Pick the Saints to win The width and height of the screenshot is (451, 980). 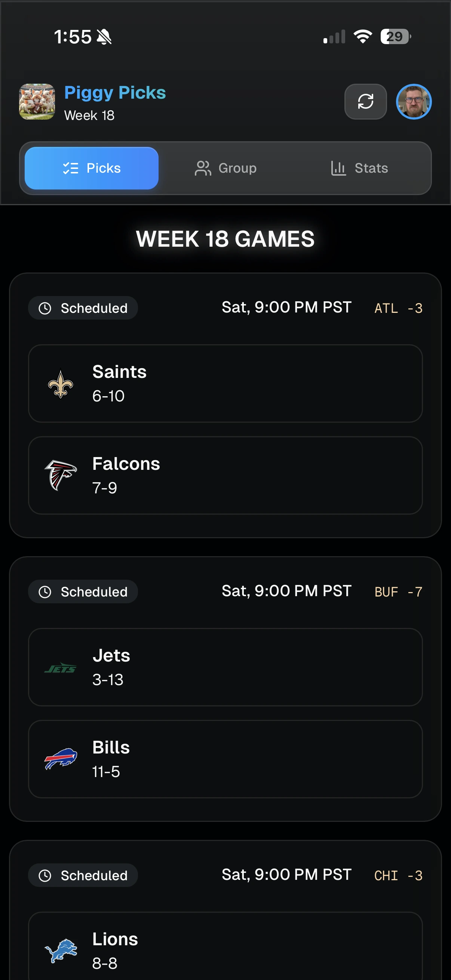[225, 383]
